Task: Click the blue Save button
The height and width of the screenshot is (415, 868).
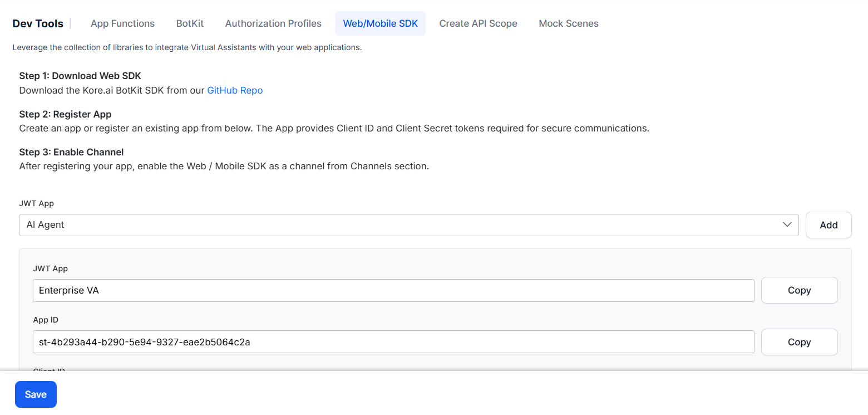Action: point(36,394)
